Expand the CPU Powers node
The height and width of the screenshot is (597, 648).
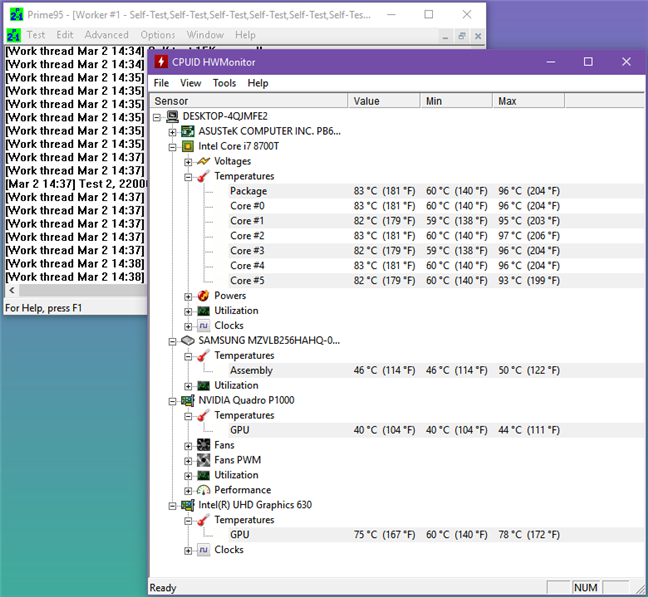[x=188, y=296]
